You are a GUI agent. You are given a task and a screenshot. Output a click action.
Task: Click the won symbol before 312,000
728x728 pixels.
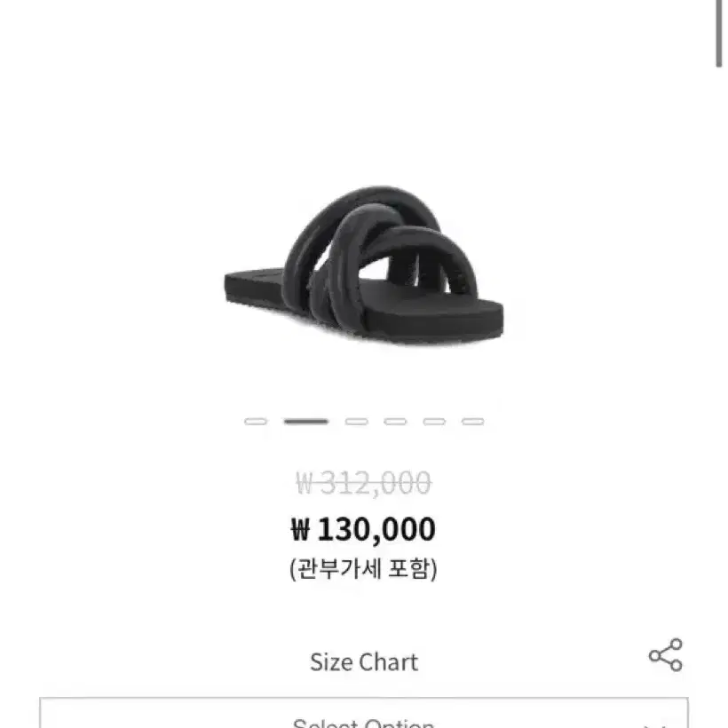click(x=305, y=483)
